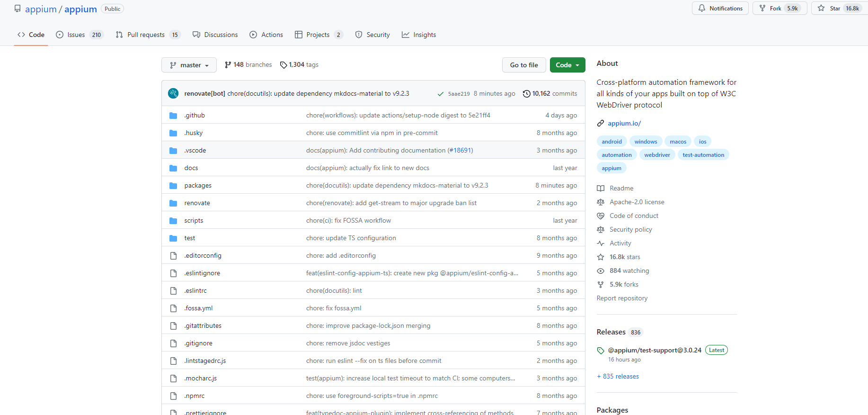Screen dimensions: 868x415
Task: Open the appium organization owner link
Action: pos(41,9)
